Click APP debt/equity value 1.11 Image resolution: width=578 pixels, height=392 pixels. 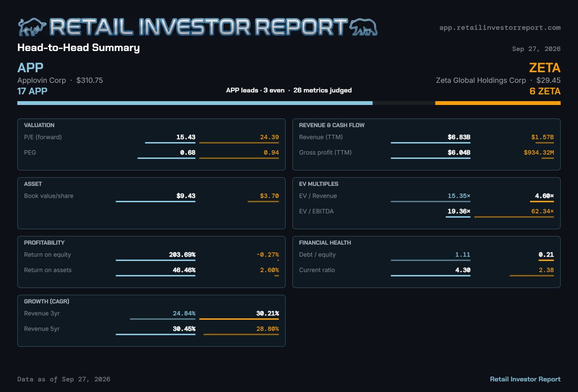coord(463,255)
